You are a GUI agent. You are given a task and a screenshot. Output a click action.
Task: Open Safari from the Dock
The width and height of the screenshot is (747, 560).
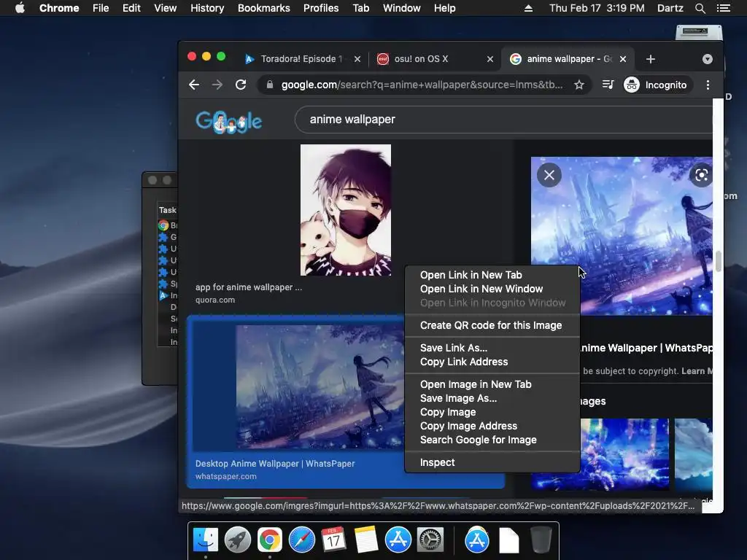point(301,540)
